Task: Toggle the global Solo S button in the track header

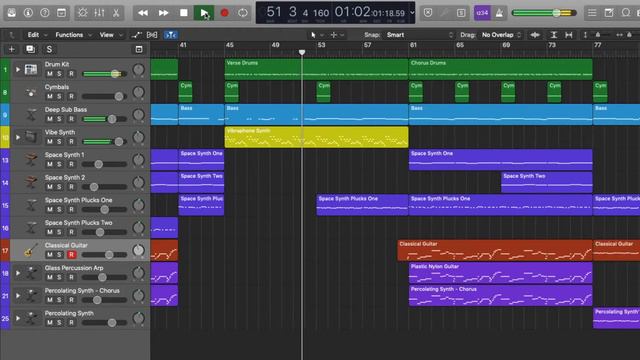Action: tap(49, 49)
